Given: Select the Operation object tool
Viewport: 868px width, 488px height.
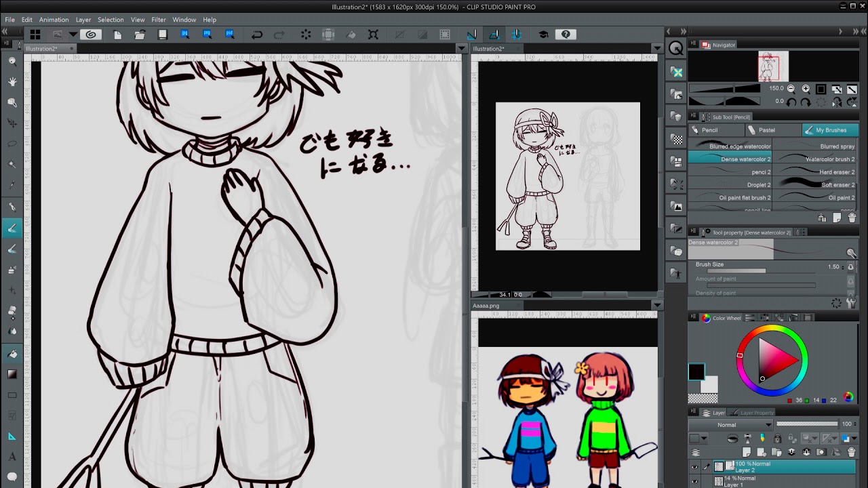Looking at the screenshot, I should tap(12, 102).
